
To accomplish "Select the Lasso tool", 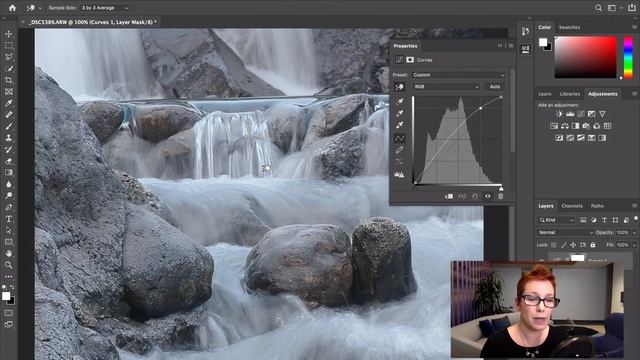I will click(9, 57).
